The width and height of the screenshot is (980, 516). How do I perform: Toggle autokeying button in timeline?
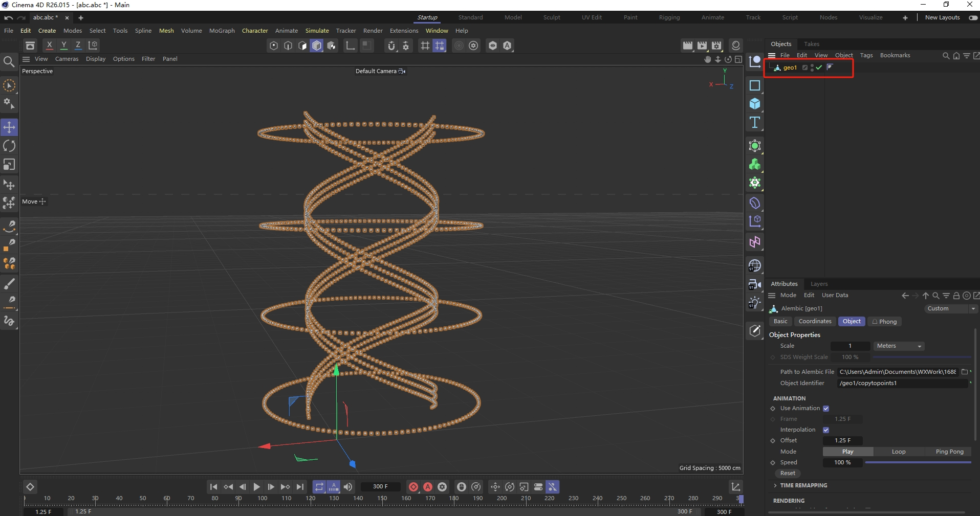pyautogui.click(x=428, y=487)
